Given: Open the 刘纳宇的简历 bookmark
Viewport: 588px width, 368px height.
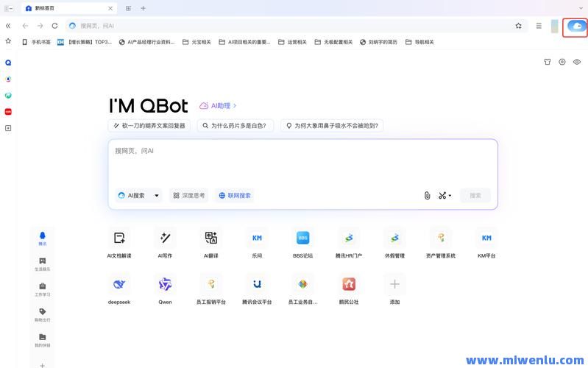Looking at the screenshot, I should [378, 42].
